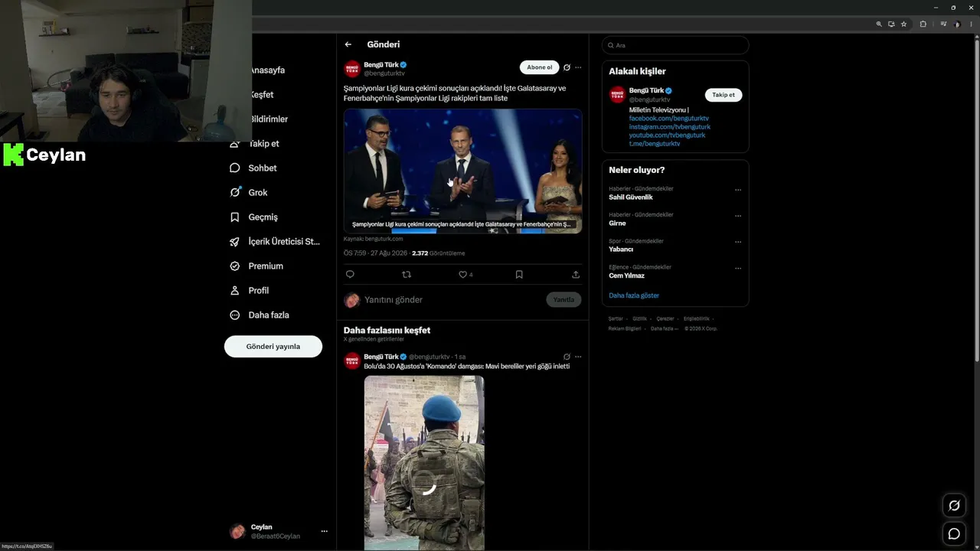The width and height of the screenshot is (980, 551).
Task: Open the youtube.com/tvbenguturk link
Action: [x=668, y=135]
